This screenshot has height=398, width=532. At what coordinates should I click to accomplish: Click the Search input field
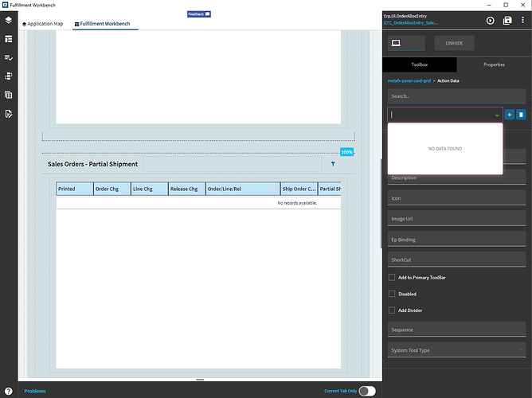(456, 96)
